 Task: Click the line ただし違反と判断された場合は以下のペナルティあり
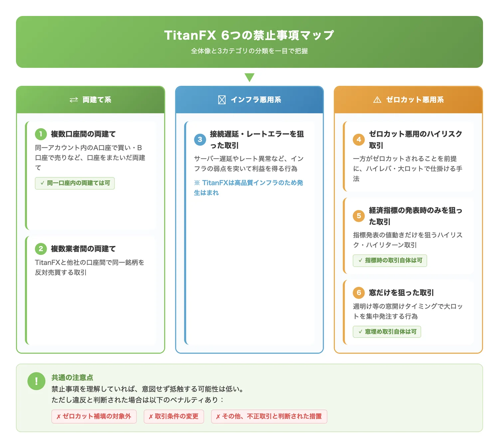pyautogui.click(x=137, y=400)
